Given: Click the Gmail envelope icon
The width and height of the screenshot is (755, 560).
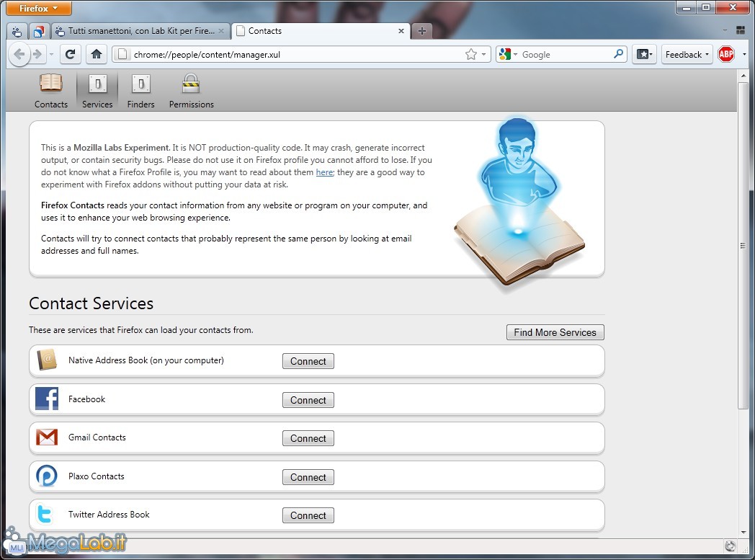Looking at the screenshot, I should coord(47,437).
